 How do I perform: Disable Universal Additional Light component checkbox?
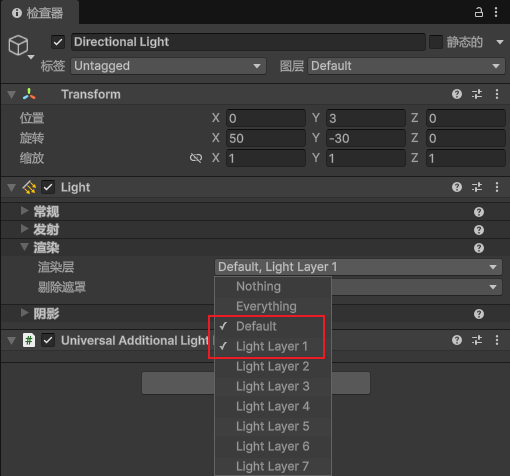click(48, 340)
